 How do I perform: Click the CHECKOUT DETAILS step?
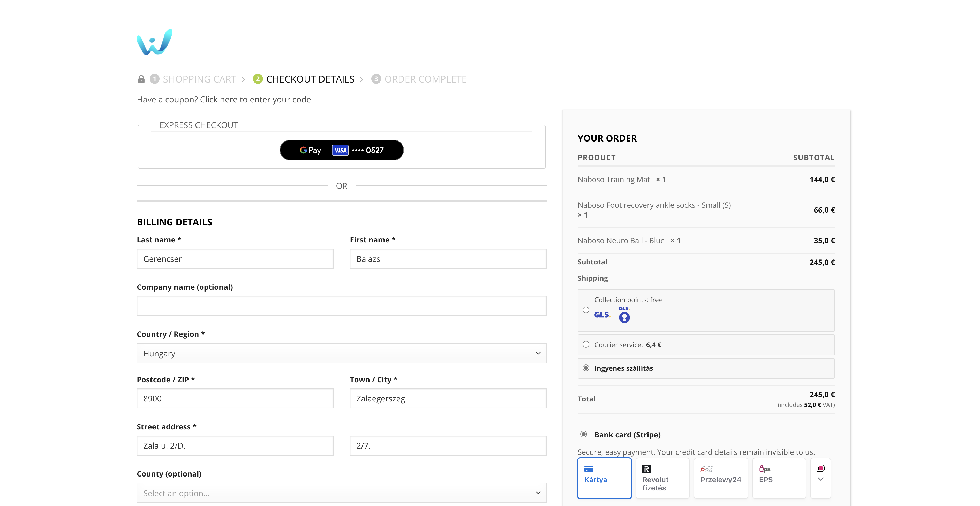(310, 79)
